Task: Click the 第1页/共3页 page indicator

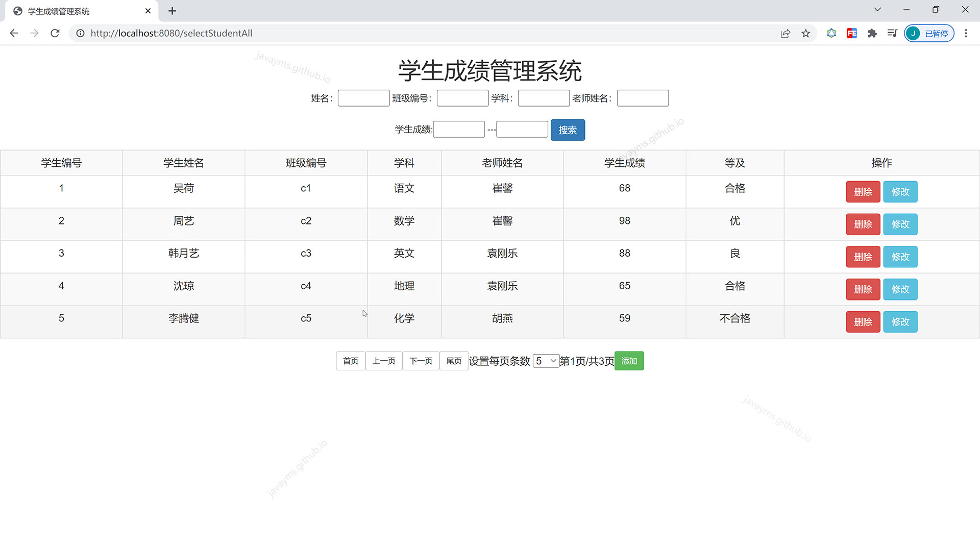Action: point(587,361)
